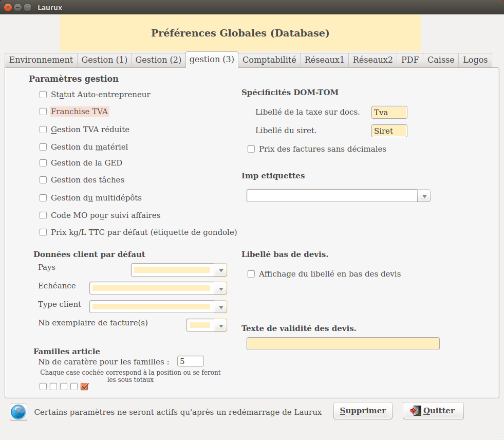This screenshot has width=504, height=440.
Task: Switch to the Comptabilité tab
Action: [x=269, y=60]
